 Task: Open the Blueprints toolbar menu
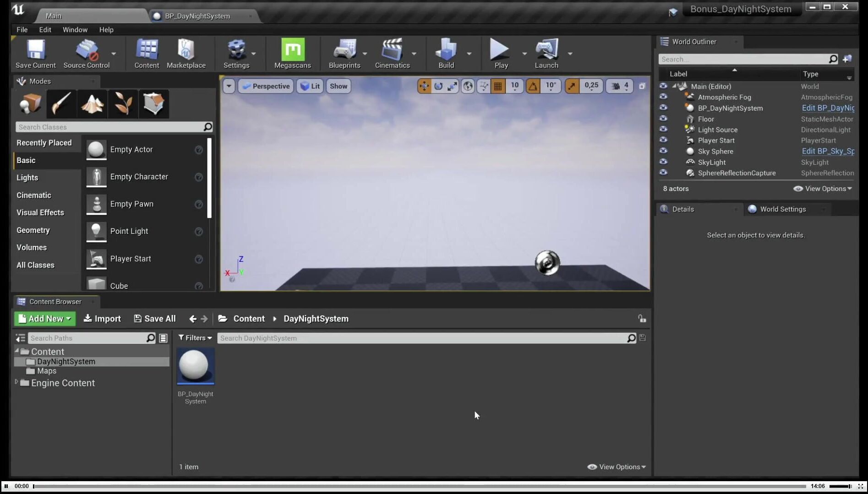(x=344, y=54)
